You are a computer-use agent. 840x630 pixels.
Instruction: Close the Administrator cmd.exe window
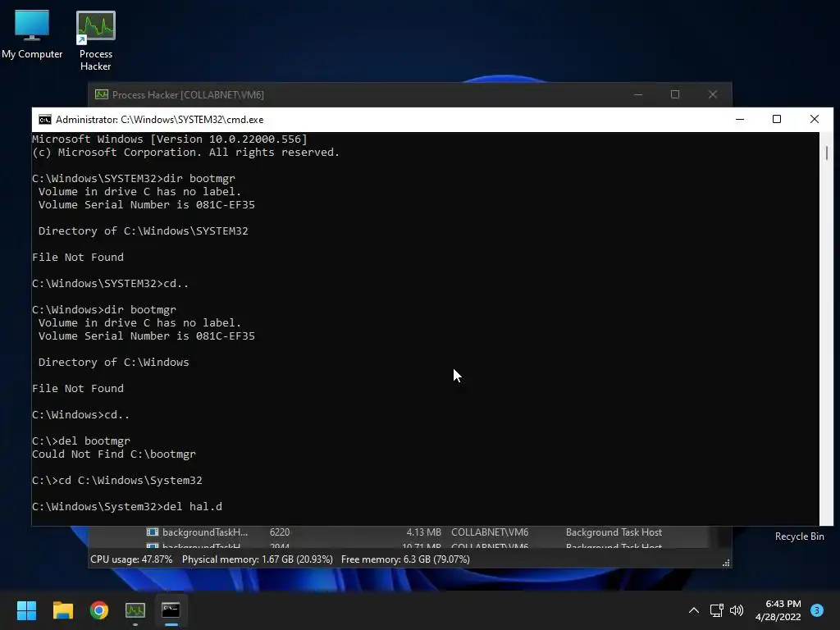pos(815,119)
